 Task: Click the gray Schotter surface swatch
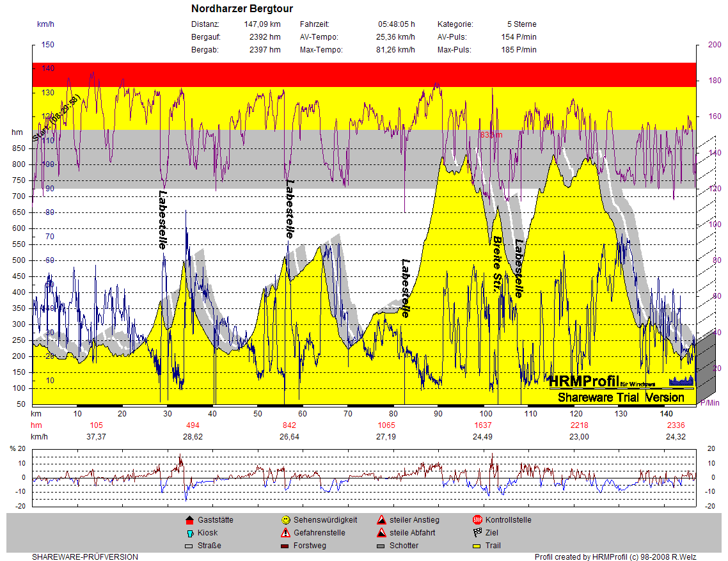click(381, 546)
